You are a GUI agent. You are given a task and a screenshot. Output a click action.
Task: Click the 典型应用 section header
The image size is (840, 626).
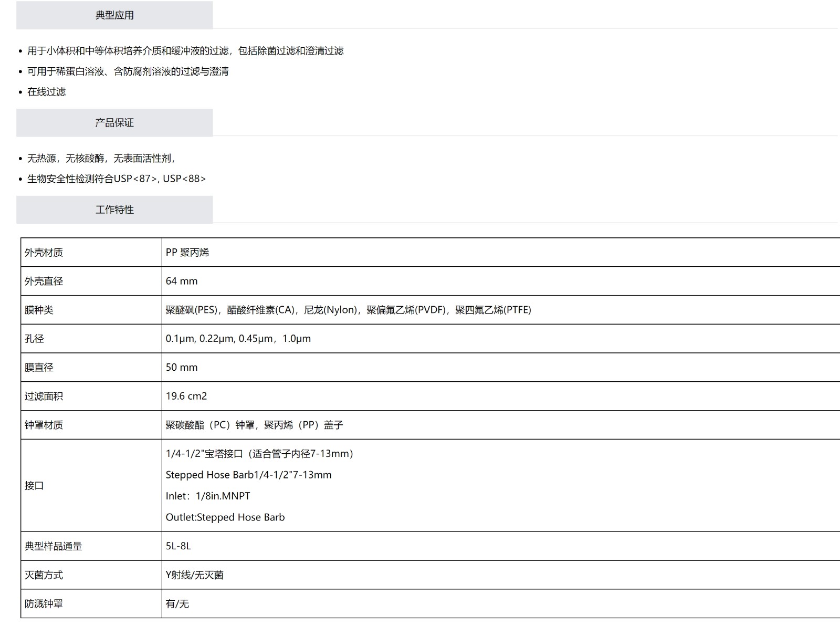pos(114,15)
